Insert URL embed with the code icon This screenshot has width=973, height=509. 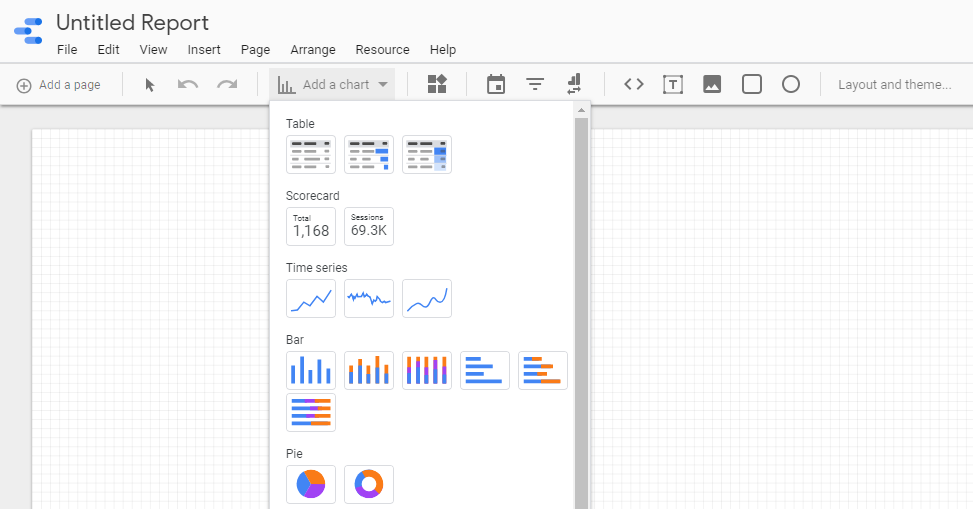click(x=634, y=84)
